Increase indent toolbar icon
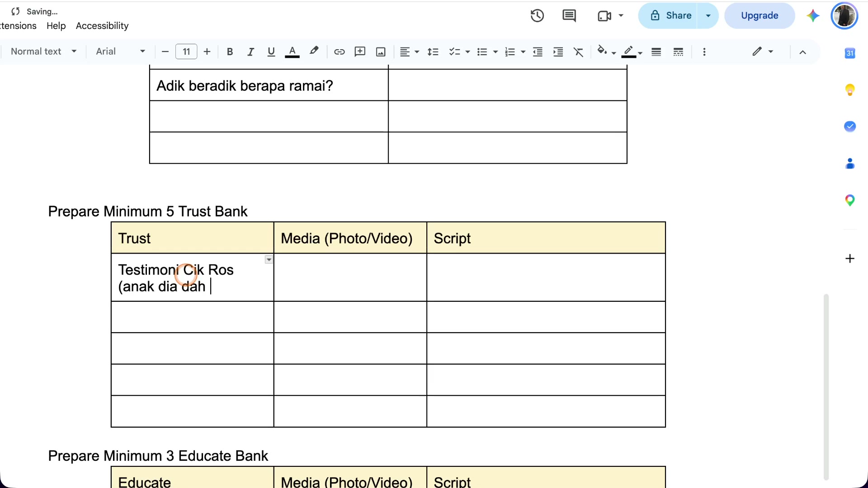The width and height of the screenshot is (868, 488). pos(558,52)
